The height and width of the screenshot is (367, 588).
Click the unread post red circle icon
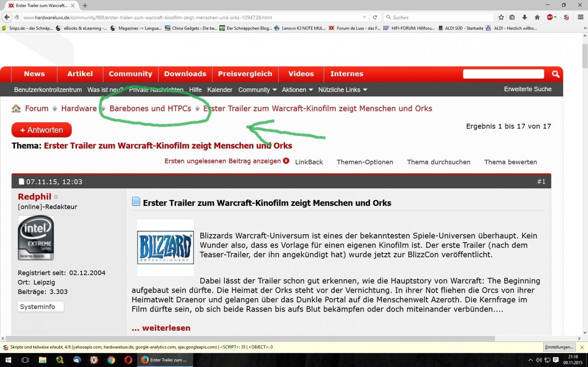[x=286, y=161]
